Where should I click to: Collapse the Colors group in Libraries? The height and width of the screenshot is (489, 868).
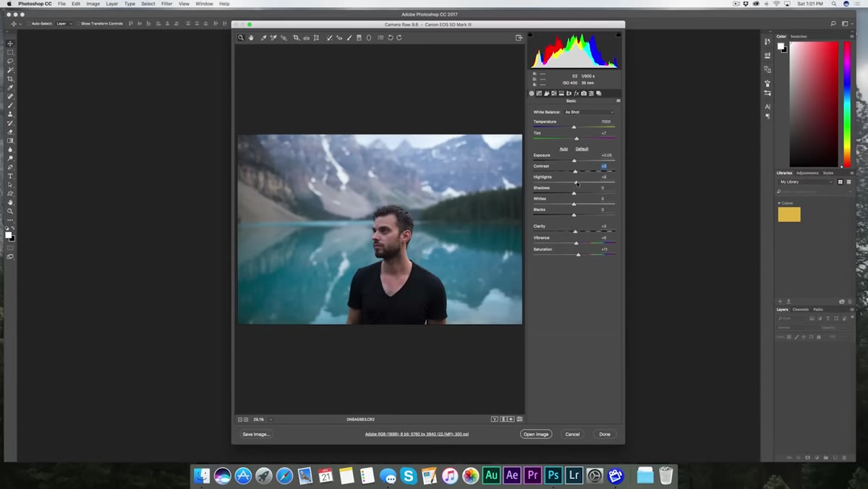779,203
